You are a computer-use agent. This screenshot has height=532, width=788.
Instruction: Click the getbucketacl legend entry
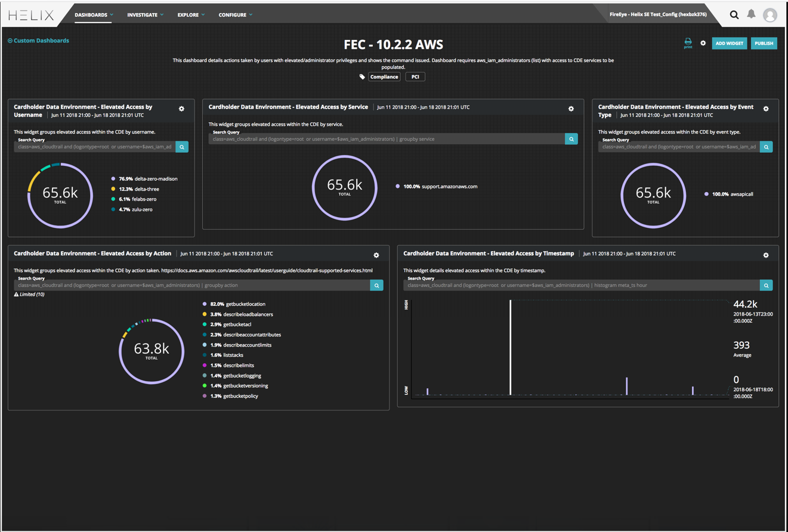point(227,324)
